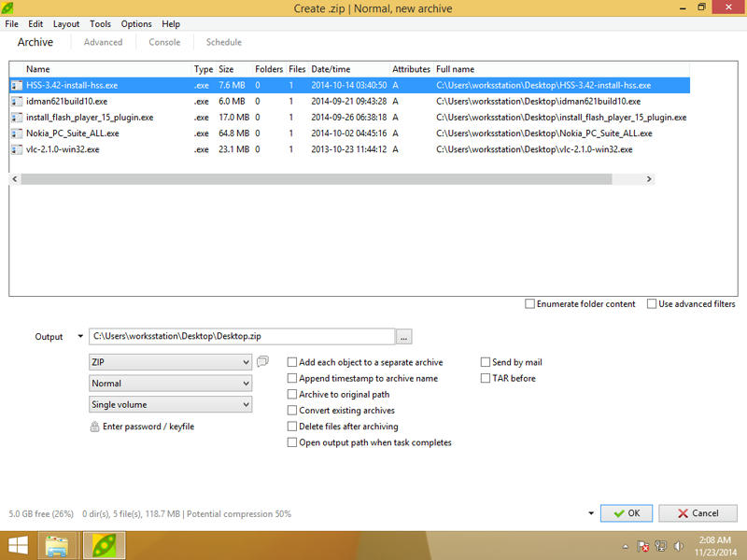Viewport: 747px width, 560px height.
Task: Click the padlock icon for password entry
Action: (x=95, y=427)
